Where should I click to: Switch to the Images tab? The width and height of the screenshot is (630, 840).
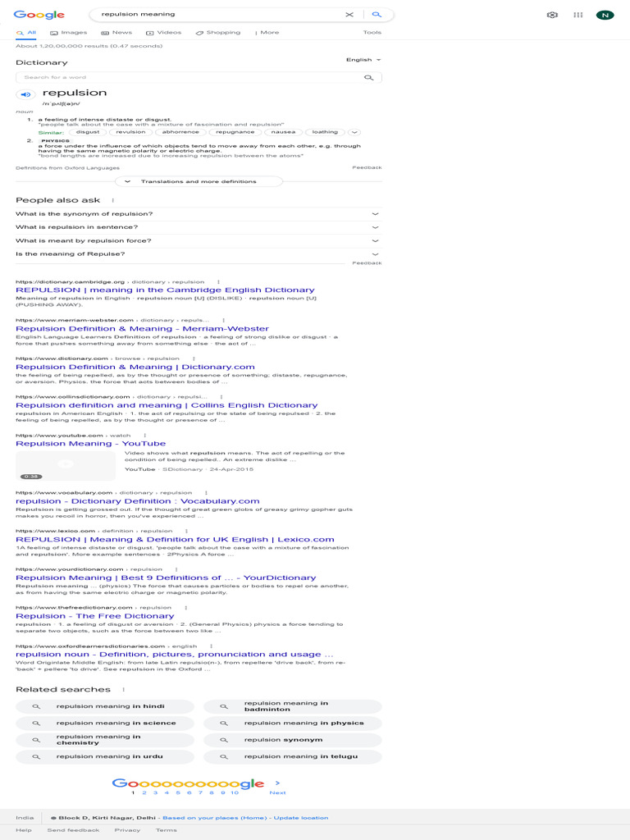pyautogui.click(x=69, y=33)
